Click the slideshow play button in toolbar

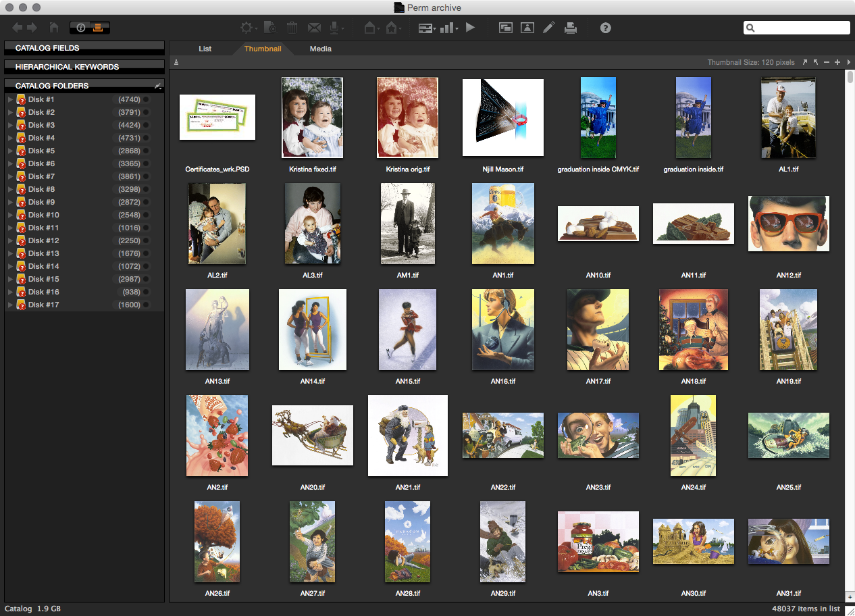[471, 28]
